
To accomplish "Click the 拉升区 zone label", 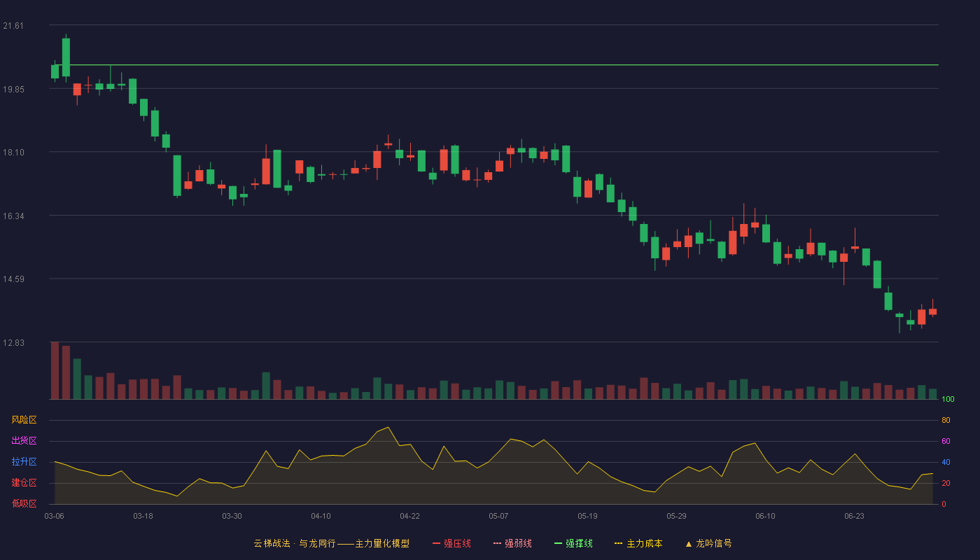I will (x=24, y=462).
